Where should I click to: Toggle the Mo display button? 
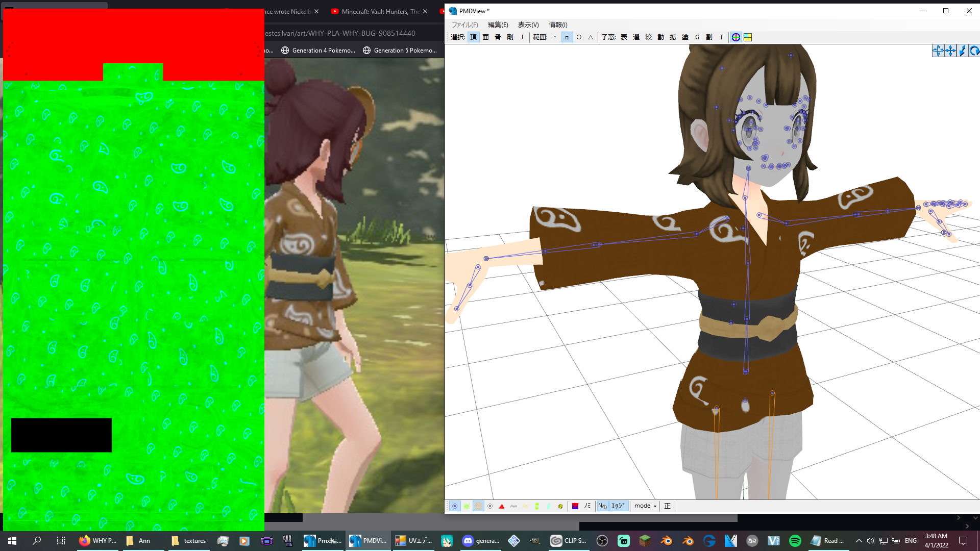click(x=603, y=506)
